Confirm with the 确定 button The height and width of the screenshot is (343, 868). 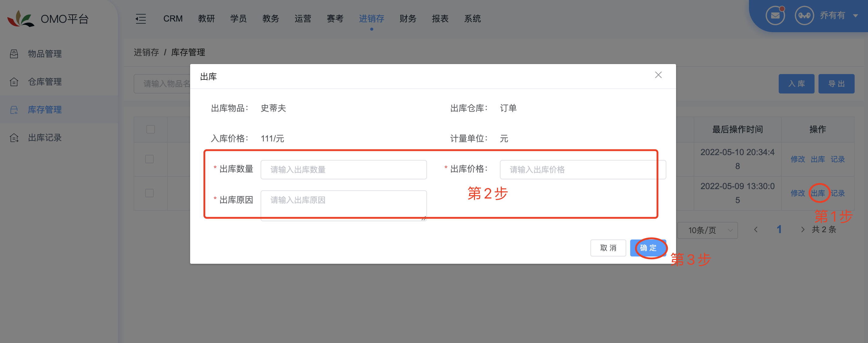648,248
